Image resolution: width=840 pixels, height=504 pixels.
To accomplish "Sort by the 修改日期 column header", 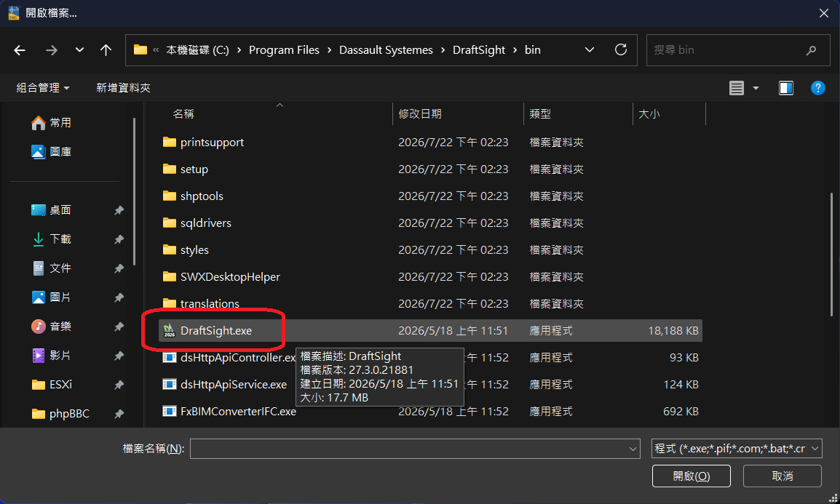I will click(x=420, y=114).
